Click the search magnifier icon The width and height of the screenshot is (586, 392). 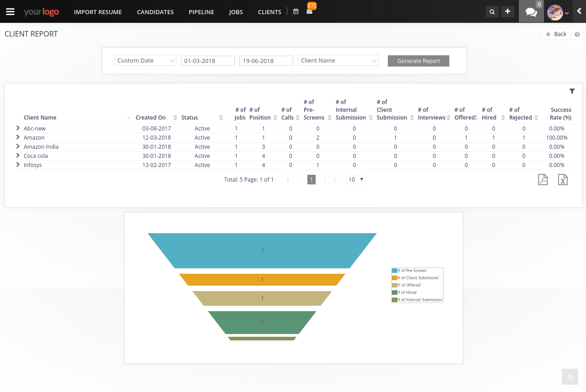coord(492,11)
